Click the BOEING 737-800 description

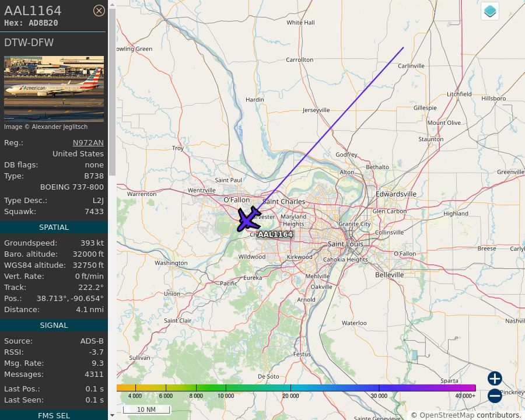click(72, 187)
